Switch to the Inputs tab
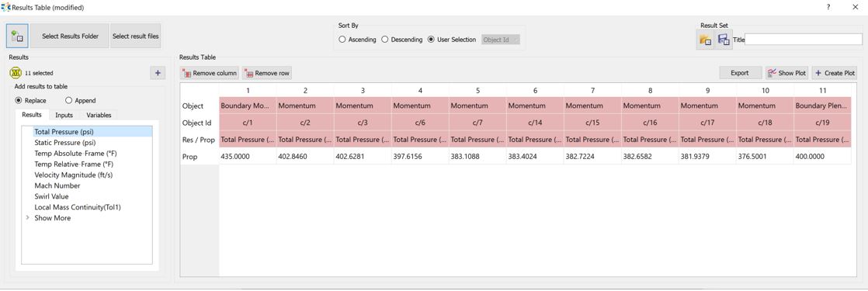The image size is (868, 291). click(x=64, y=115)
